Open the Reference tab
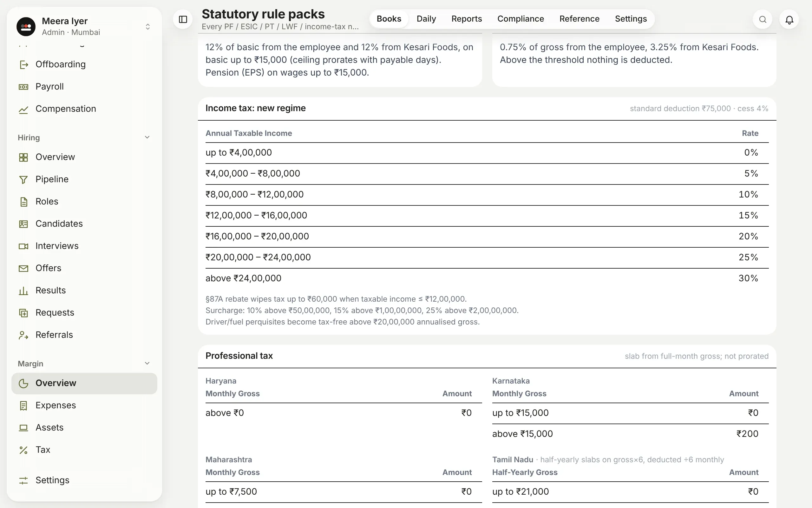812x508 pixels. click(x=579, y=19)
